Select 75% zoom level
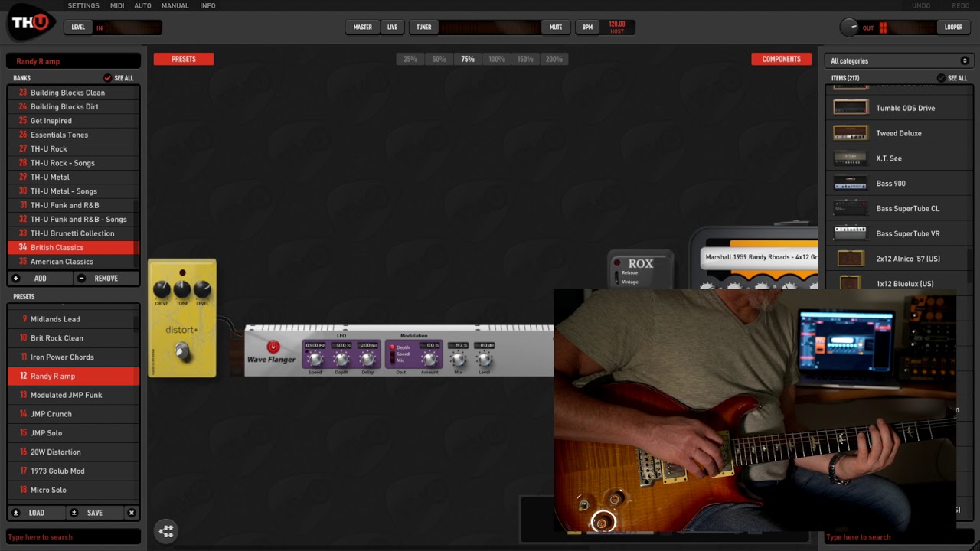The height and width of the screenshot is (551, 980). (x=468, y=59)
